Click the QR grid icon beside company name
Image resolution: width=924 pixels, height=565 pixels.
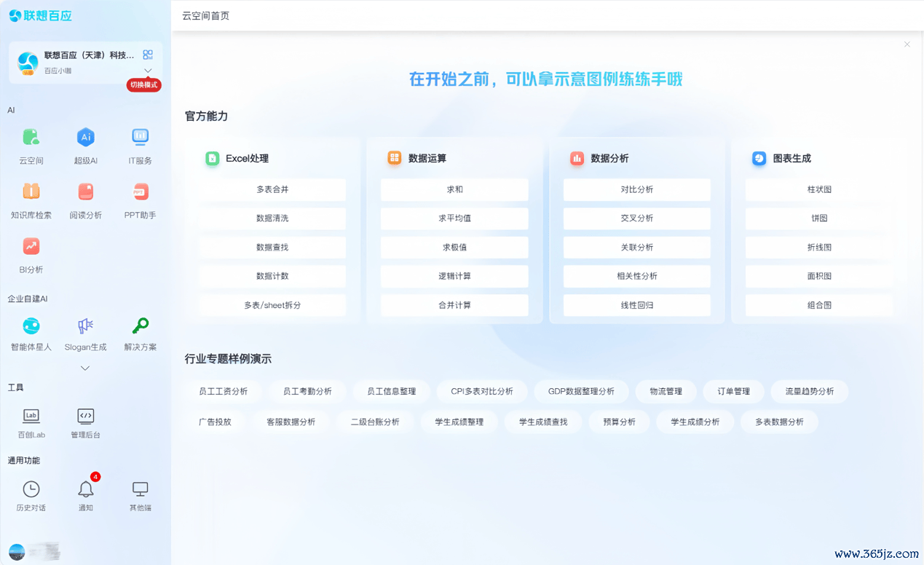(x=148, y=55)
